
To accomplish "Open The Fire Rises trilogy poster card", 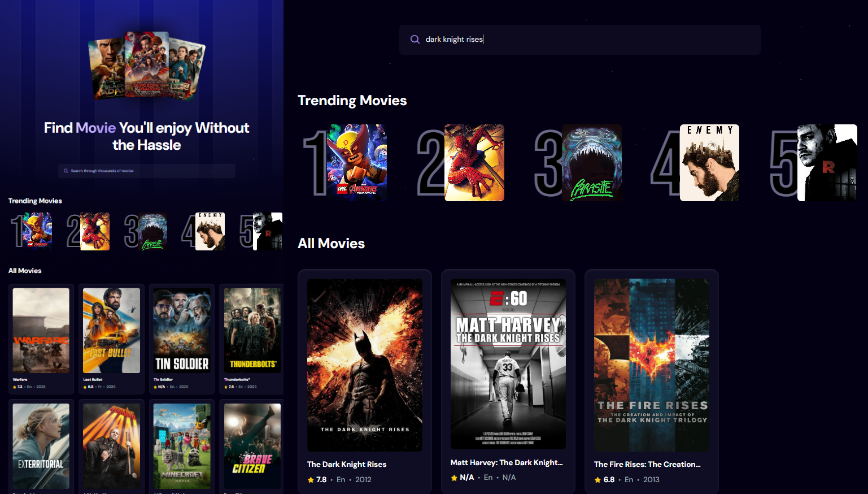I will 652,365.
